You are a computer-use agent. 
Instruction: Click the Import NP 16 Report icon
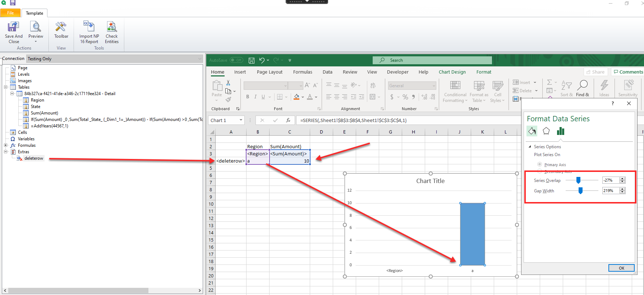pos(89,27)
